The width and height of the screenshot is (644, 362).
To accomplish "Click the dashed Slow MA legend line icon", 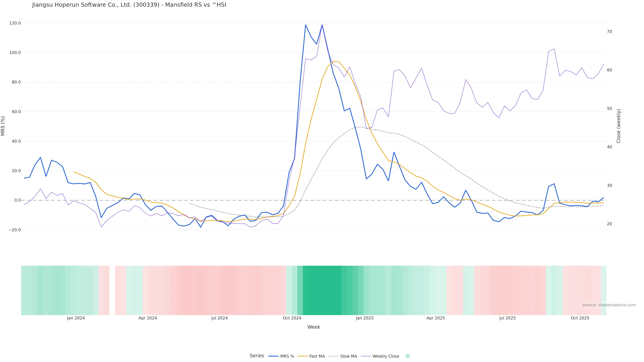I will point(333,356).
